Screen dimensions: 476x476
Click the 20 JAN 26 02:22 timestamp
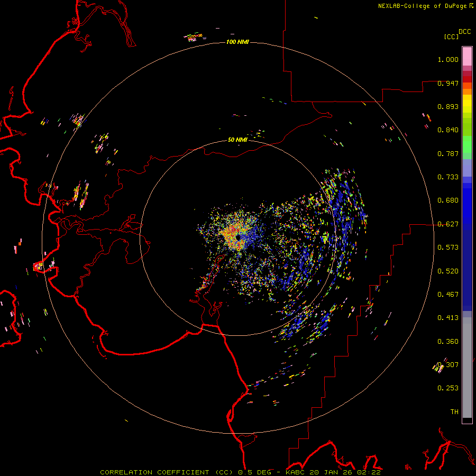tap(345, 472)
